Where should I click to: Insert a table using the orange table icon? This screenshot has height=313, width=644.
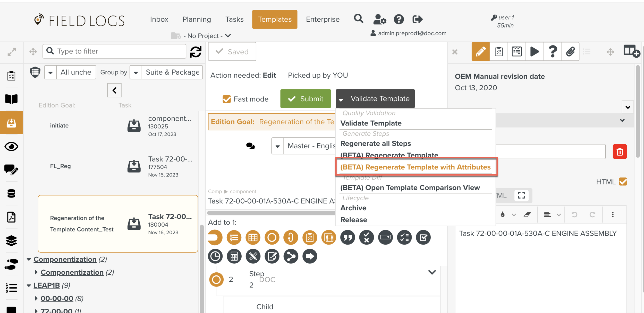(253, 237)
